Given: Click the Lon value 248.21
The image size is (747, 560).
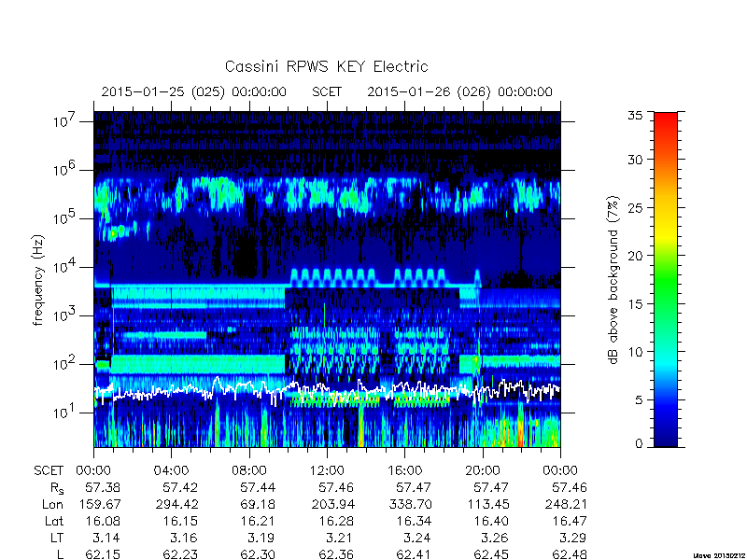Looking at the screenshot, I should pyautogui.click(x=566, y=504).
